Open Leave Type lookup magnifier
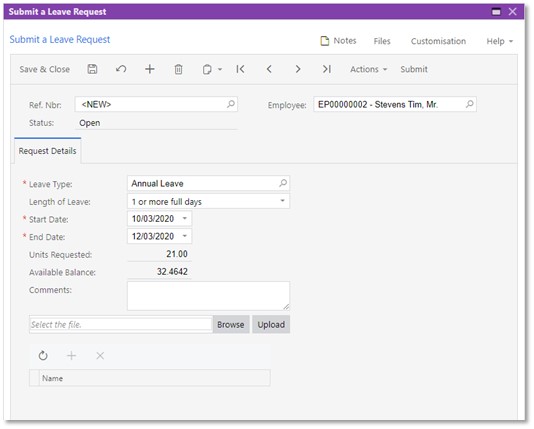The height and width of the screenshot is (429, 534). tap(283, 183)
